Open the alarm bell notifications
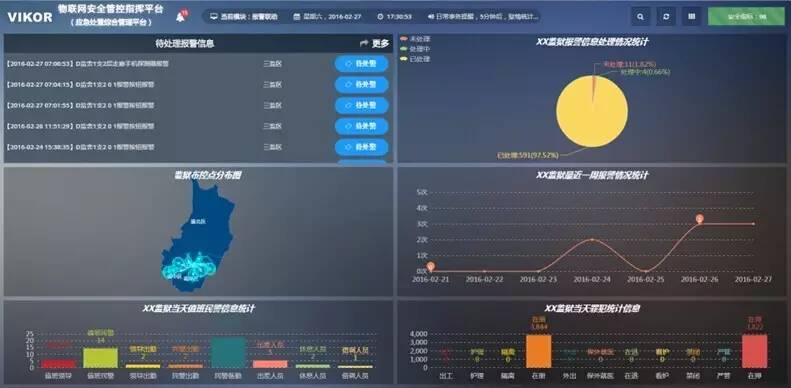 (x=180, y=17)
